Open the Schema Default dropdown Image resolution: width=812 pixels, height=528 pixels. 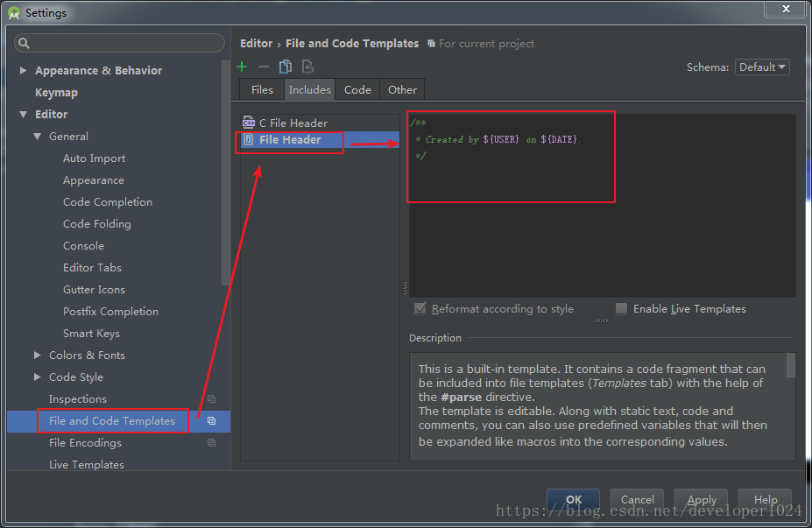[x=762, y=67]
